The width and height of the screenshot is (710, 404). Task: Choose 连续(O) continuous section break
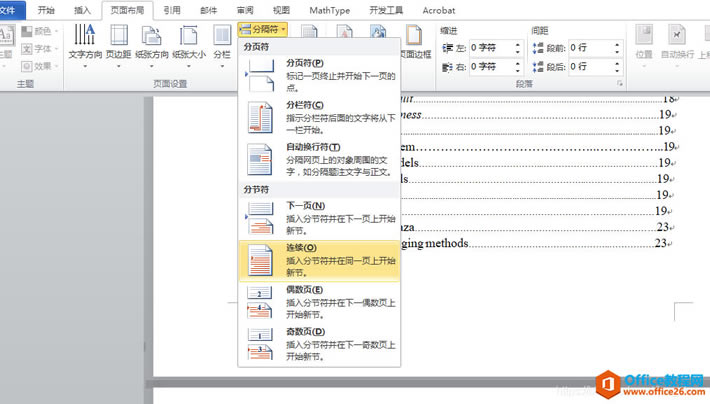click(x=319, y=260)
